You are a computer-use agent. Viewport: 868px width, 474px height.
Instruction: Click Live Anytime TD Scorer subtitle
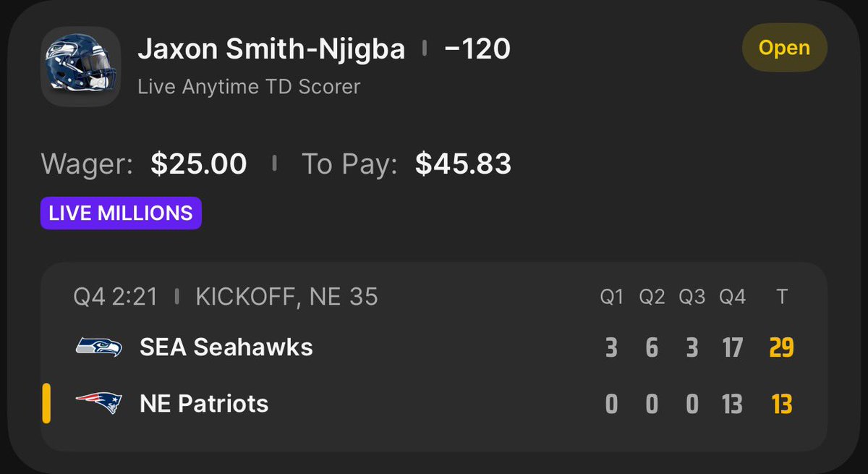249,88
